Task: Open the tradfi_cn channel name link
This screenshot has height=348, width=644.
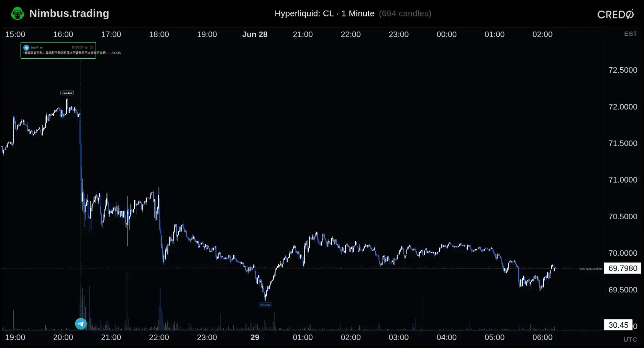Action: click(37, 48)
